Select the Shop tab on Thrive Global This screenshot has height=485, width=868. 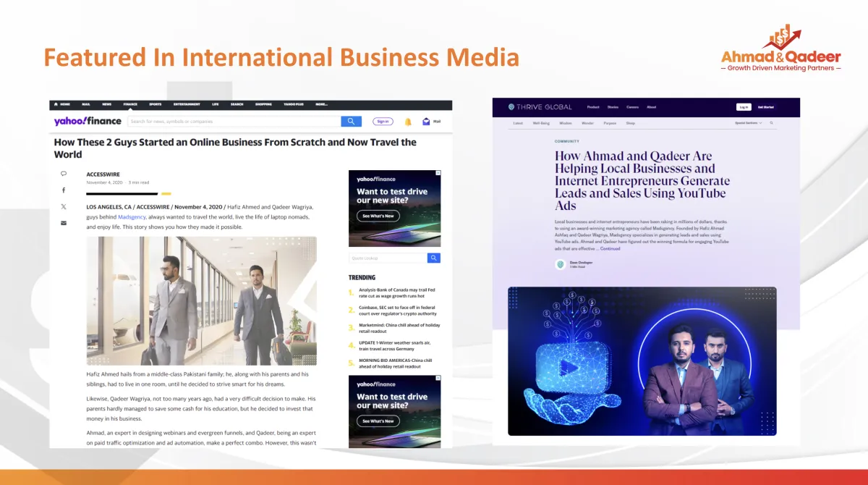coord(631,123)
